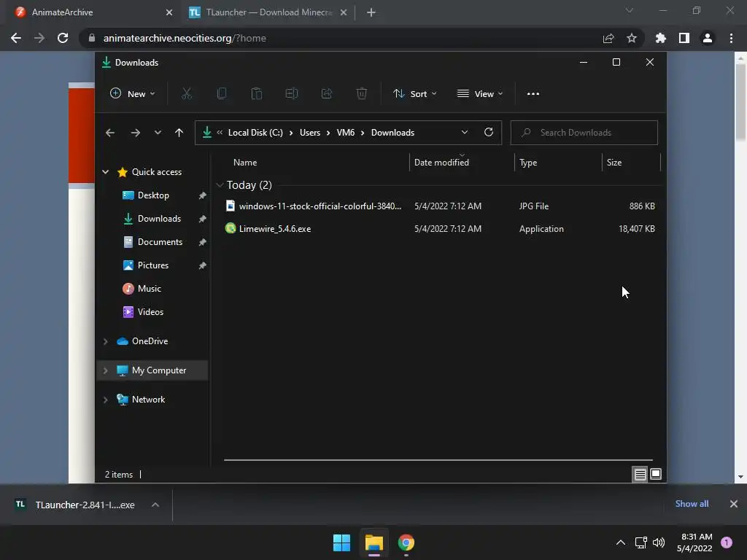
Task: Expand My Computer tree node
Action: (105, 370)
